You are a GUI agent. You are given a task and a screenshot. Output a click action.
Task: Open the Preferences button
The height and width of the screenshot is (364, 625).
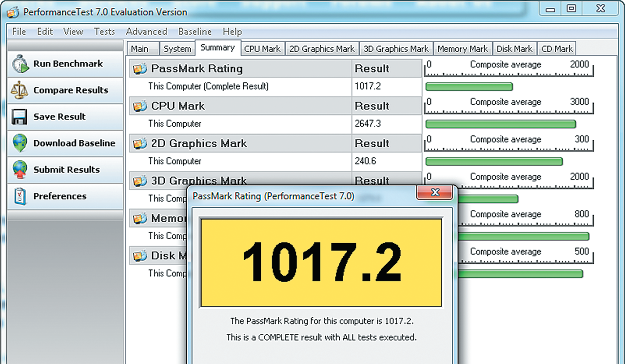[65, 196]
